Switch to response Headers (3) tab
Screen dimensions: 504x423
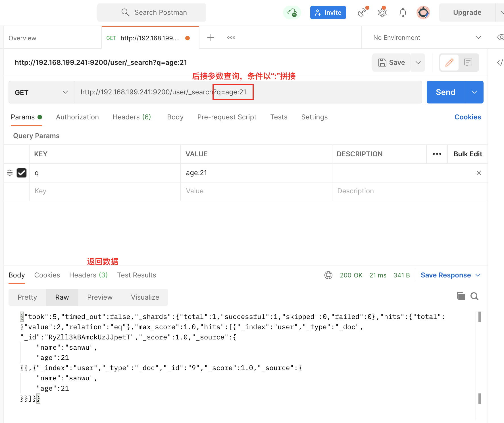[x=88, y=275]
